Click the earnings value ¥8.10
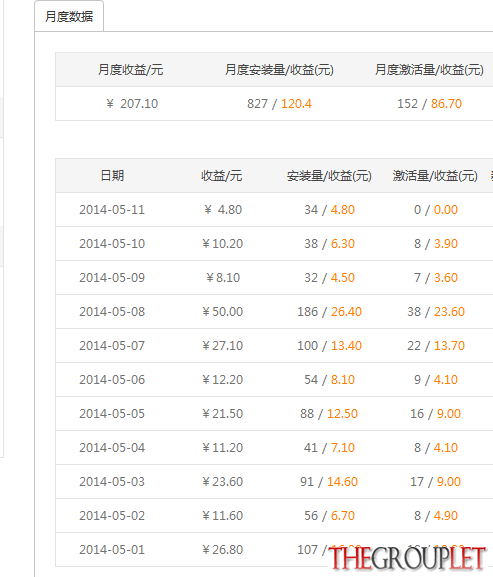Screen dimensions: 493x577 pyautogui.click(x=223, y=278)
